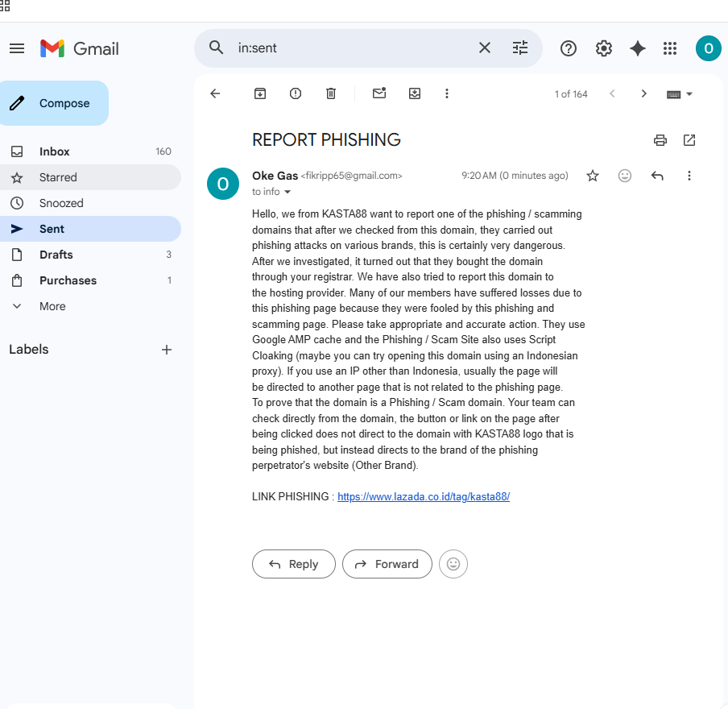Image resolution: width=728 pixels, height=709 pixels.
Task: Click the search magnifier icon
Action: (x=216, y=48)
